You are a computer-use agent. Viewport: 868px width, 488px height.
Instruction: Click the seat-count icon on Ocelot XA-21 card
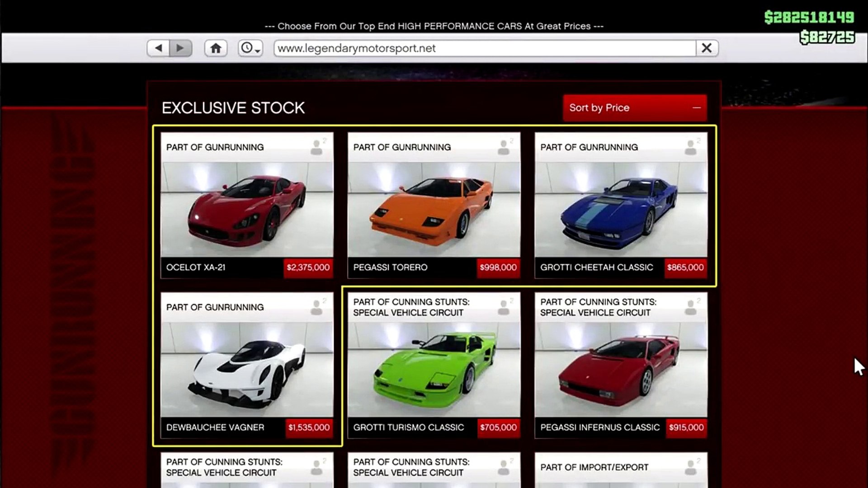(318, 147)
